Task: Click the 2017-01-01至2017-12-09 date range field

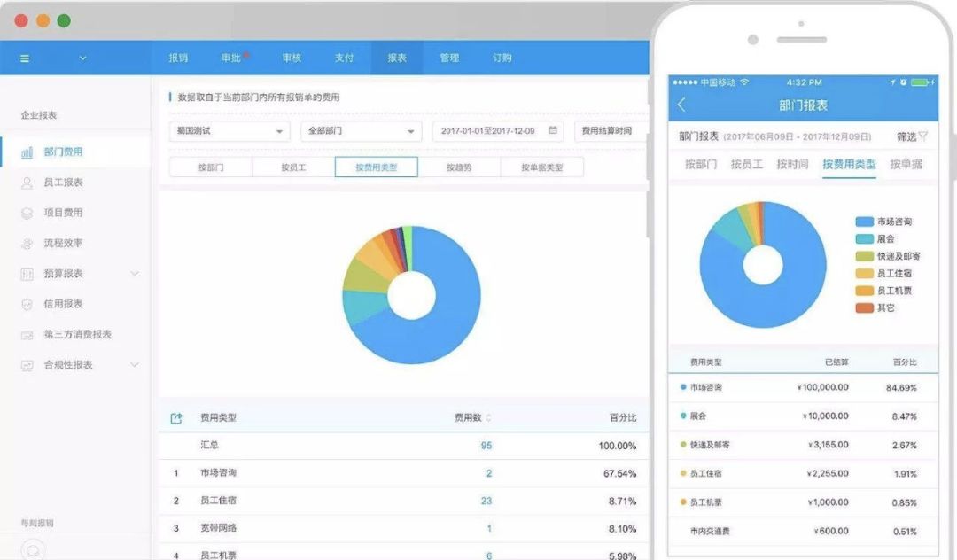Action: (498, 131)
